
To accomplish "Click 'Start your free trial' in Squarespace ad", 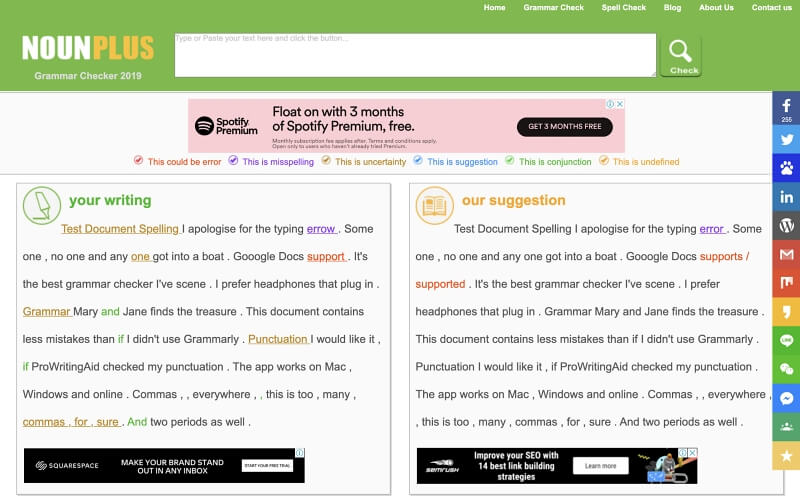I will point(267,465).
